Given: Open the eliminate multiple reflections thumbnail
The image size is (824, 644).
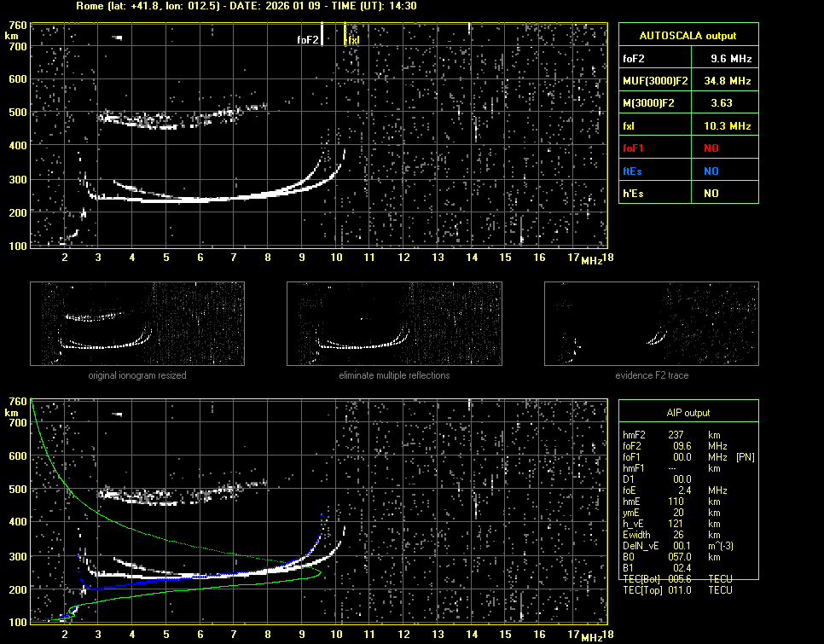Looking at the screenshot, I should (x=393, y=323).
